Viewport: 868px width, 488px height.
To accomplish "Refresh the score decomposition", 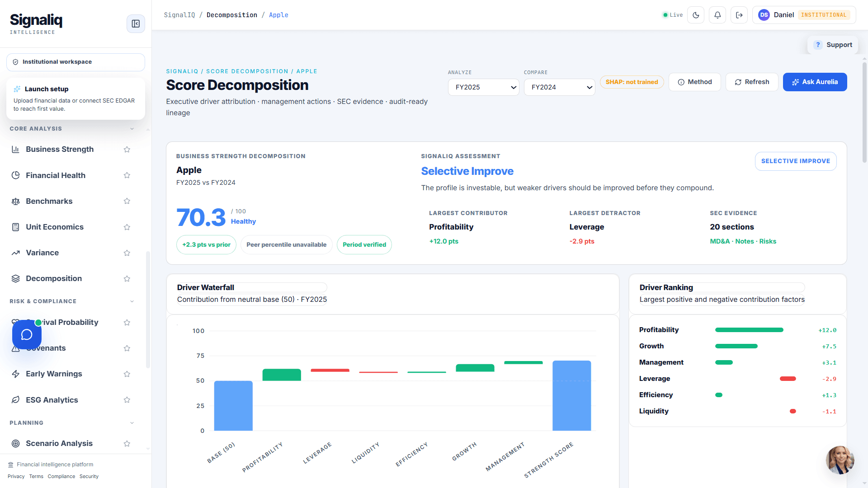I will point(752,82).
